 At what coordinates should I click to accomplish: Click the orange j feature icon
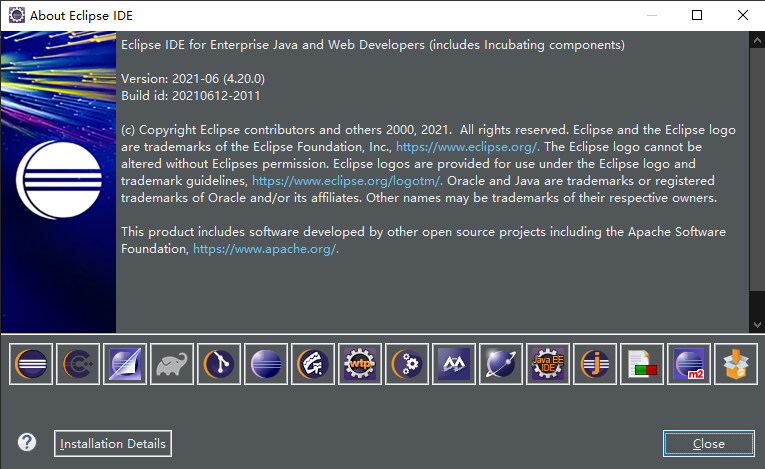(595, 364)
